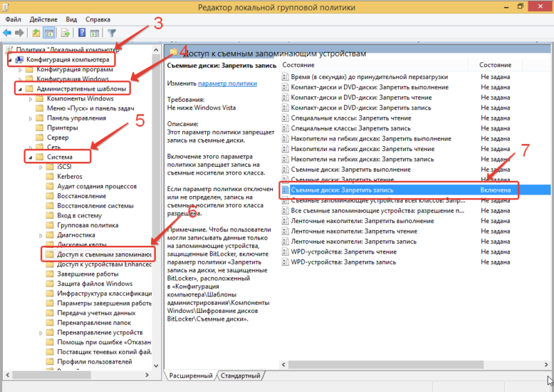Click the параметр политики link
The width and height of the screenshot is (554, 392).
point(222,82)
